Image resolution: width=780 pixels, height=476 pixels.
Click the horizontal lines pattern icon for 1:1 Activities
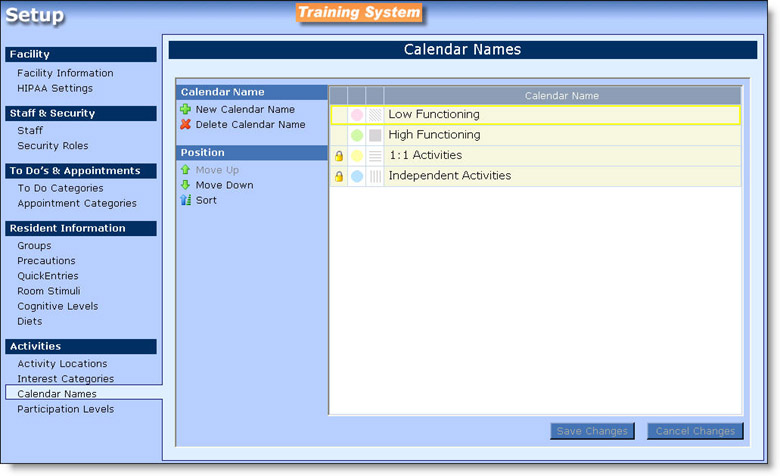(375, 156)
